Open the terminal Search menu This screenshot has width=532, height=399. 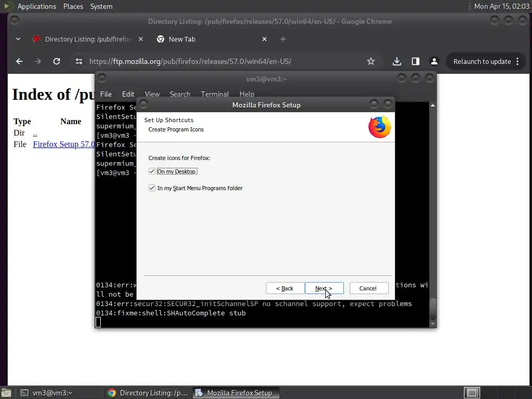tap(180, 94)
